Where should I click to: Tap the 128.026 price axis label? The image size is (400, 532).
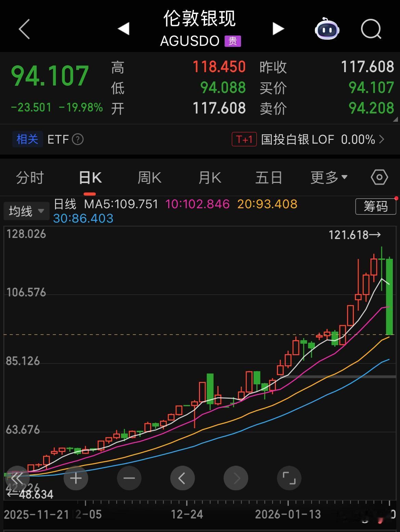(26, 234)
